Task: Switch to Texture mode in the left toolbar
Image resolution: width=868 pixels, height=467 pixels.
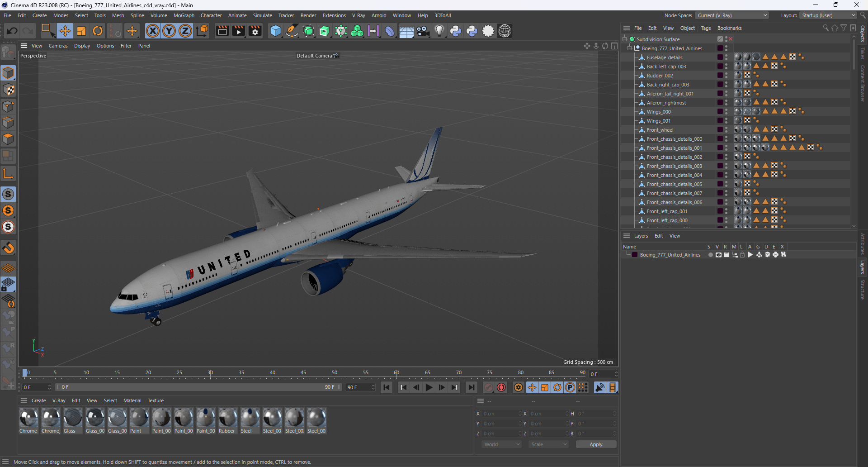Action: click(8, 90)
